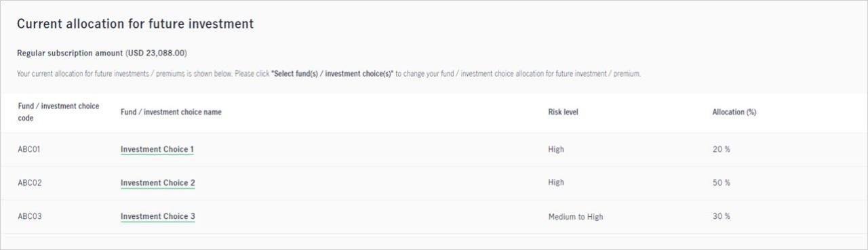Click the ABC03 fund code

pyautogui.click(x=30, y=217)
